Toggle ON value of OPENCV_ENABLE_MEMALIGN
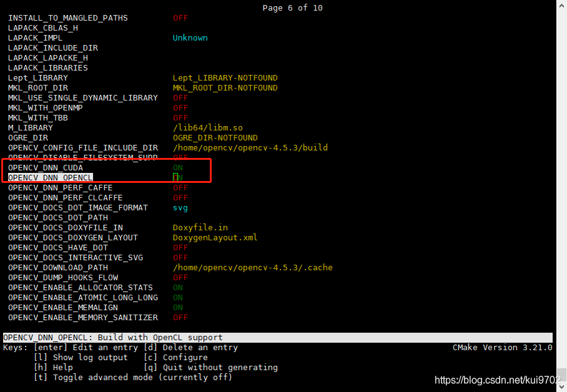This screenshot has width=567, height=392. (x=178, y=308)
